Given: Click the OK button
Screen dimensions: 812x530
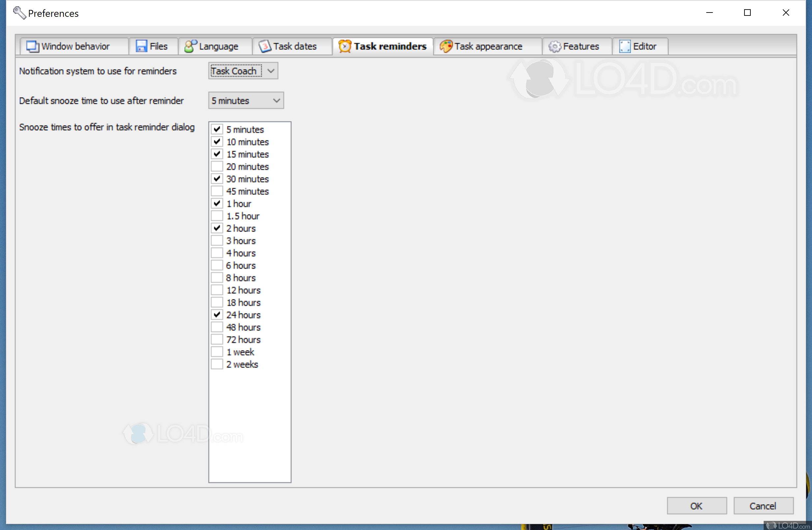Looking at the screenshot, I should click(x=697, y=505).
